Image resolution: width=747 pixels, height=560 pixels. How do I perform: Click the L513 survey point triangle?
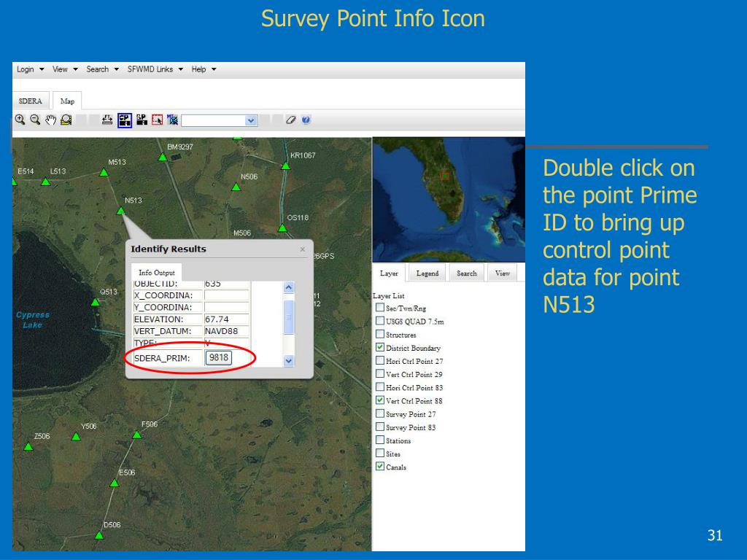pyautogui.click(x=45, y=182)
